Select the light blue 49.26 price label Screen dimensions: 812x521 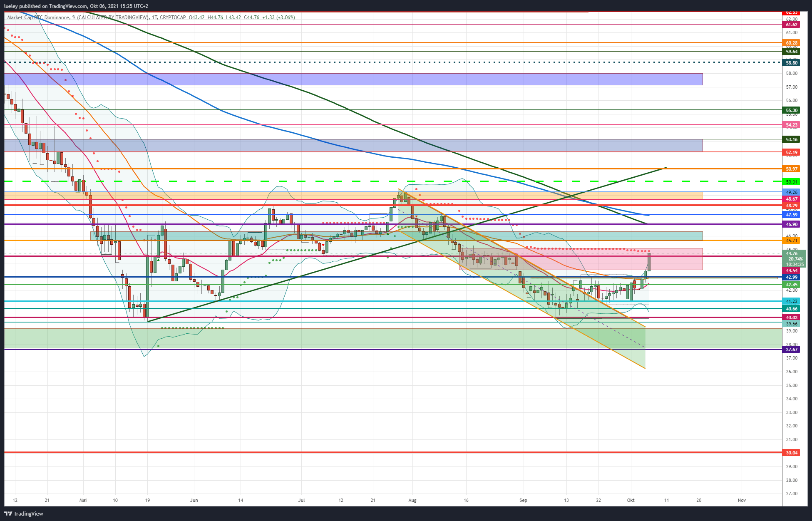point(791,192)
